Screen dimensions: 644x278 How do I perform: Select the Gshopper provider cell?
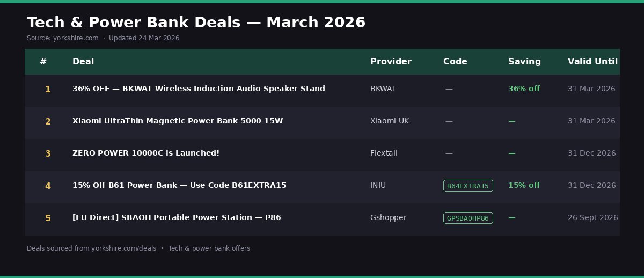389,217
